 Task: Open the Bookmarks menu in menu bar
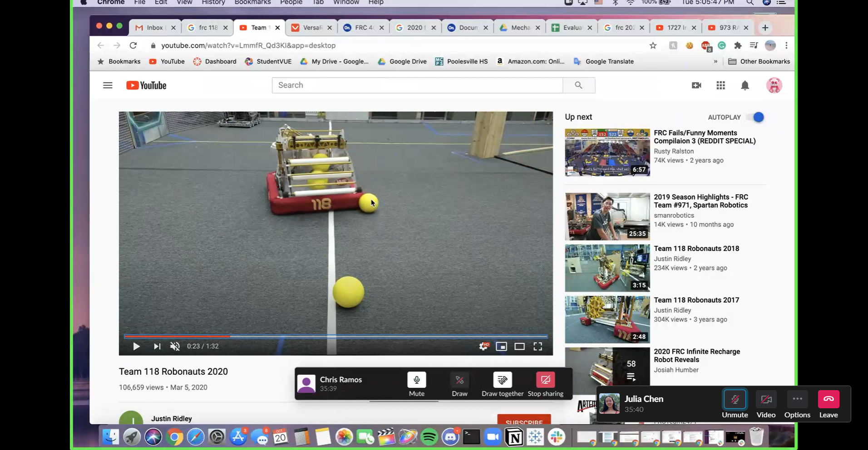click(x=252, y=2)
